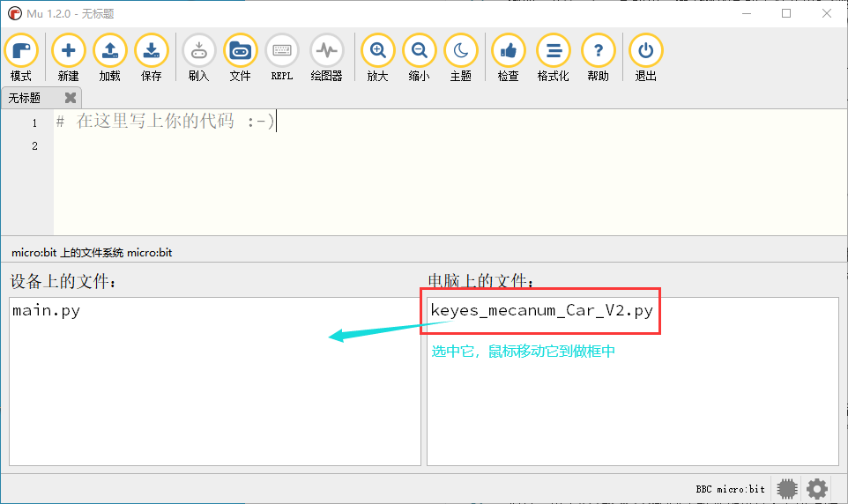
Task: Click BBC micro:bit mode label in status bar
Action: click(x=730, y=489)
